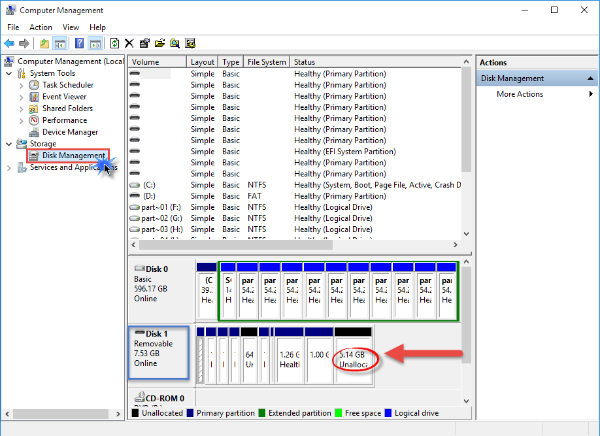
Task: Select Shared Folders in the tree
Action: click(67, 108)
